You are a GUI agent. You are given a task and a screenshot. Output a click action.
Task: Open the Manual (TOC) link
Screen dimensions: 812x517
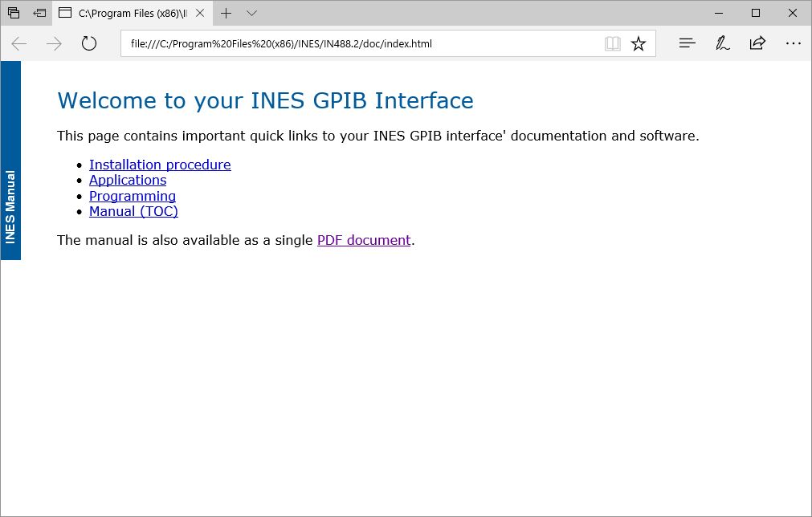click(x=133, y=211)
